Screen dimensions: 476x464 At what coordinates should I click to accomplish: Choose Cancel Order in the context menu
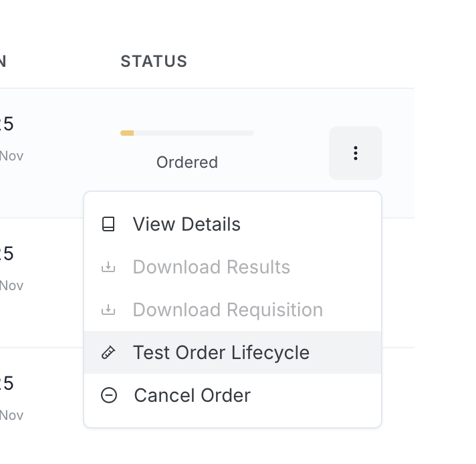(192, 396)
